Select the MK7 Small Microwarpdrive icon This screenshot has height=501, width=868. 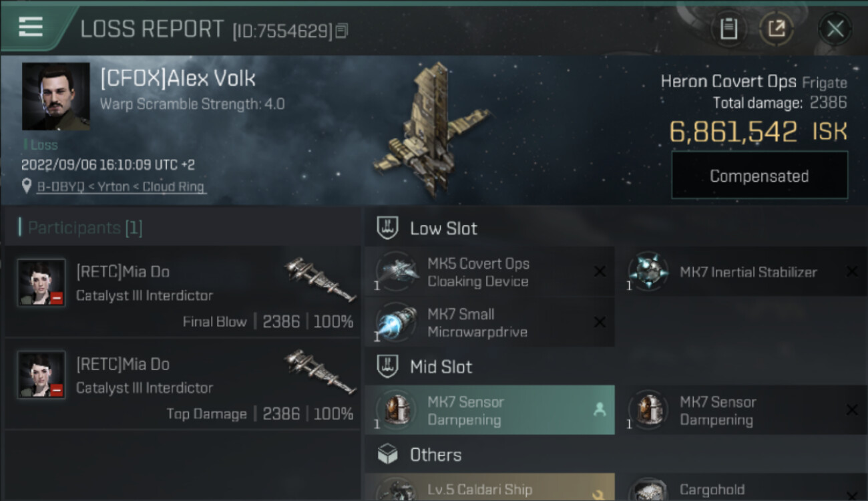pyautogui.click(x=397, y=323)
